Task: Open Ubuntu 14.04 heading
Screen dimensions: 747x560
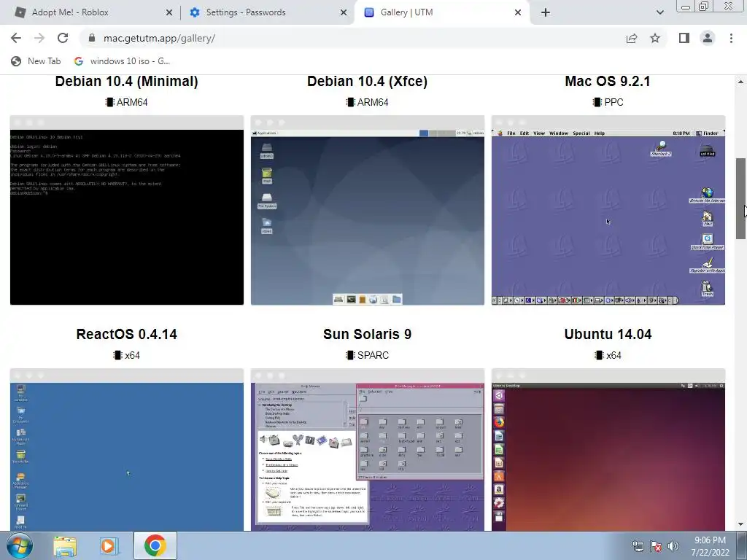Action: click(x=608, y=334)
